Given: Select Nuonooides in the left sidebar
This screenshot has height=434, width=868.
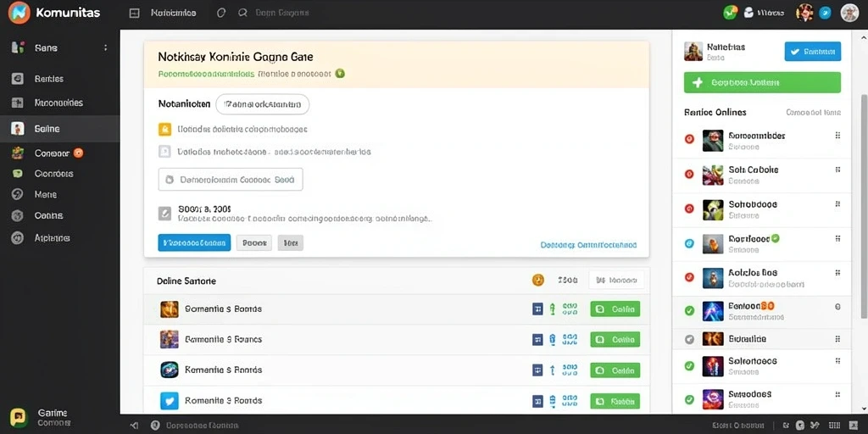Looking at the screenshot, I should [x=58, y=103].
